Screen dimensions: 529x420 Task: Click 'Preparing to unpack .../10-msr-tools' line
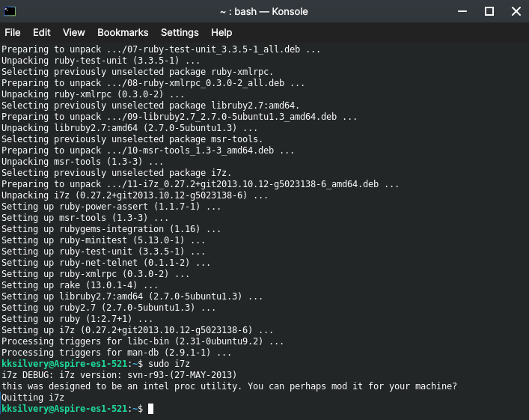(x=147, y=150)
